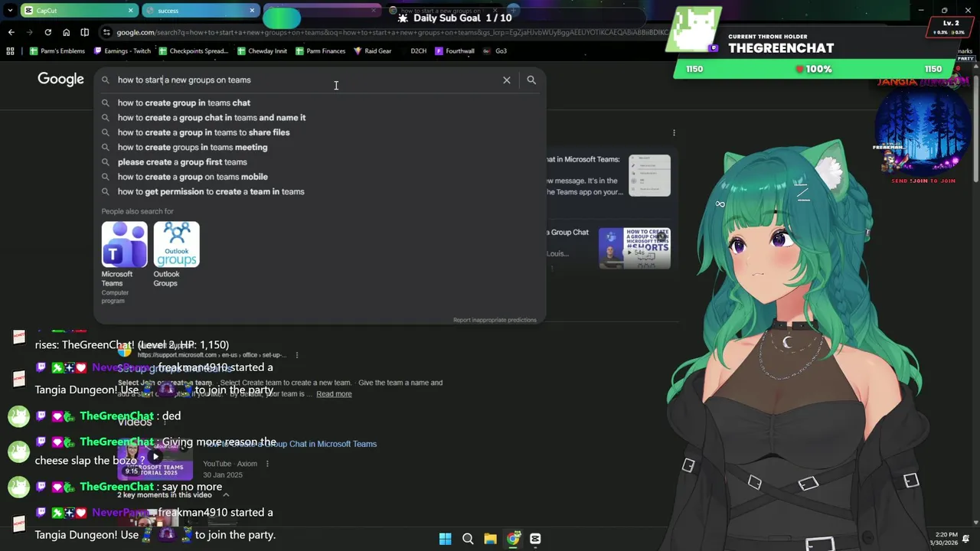Select Microsoft Teams related search thumbnail
Screen dimensions: 980x551
(x=124, y=244)
